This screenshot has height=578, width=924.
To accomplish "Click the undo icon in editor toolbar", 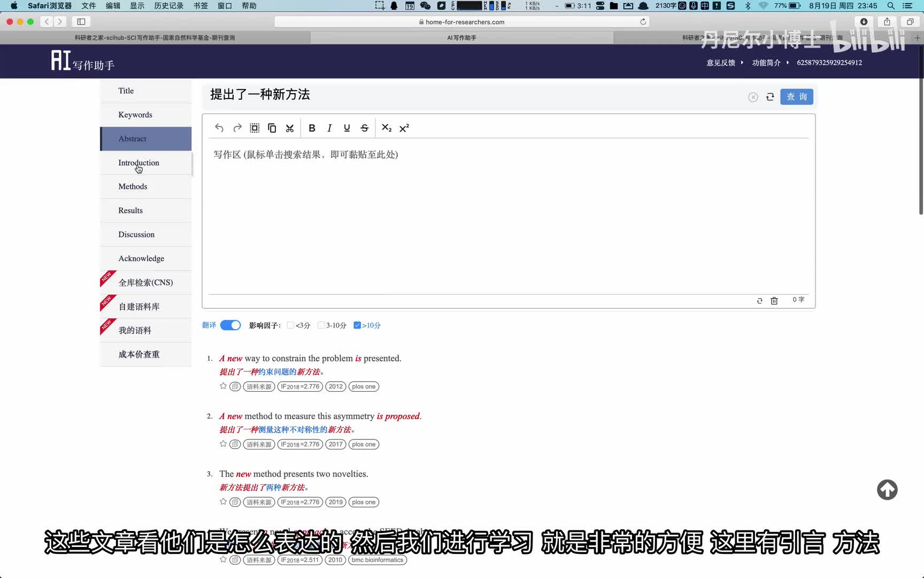I will pyautogui.click(x=219, y=128).
